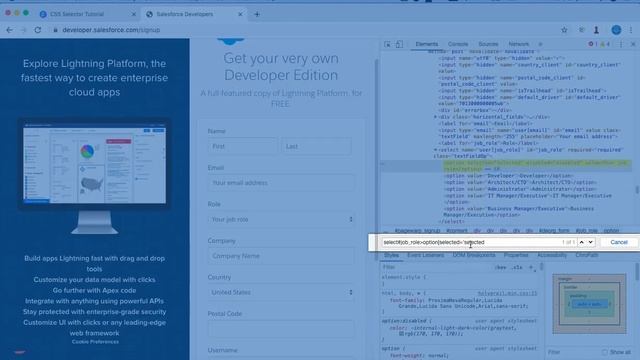Open the Role 'Your job role' dropdown
640x360 pixels.
[x=281, y=219]
